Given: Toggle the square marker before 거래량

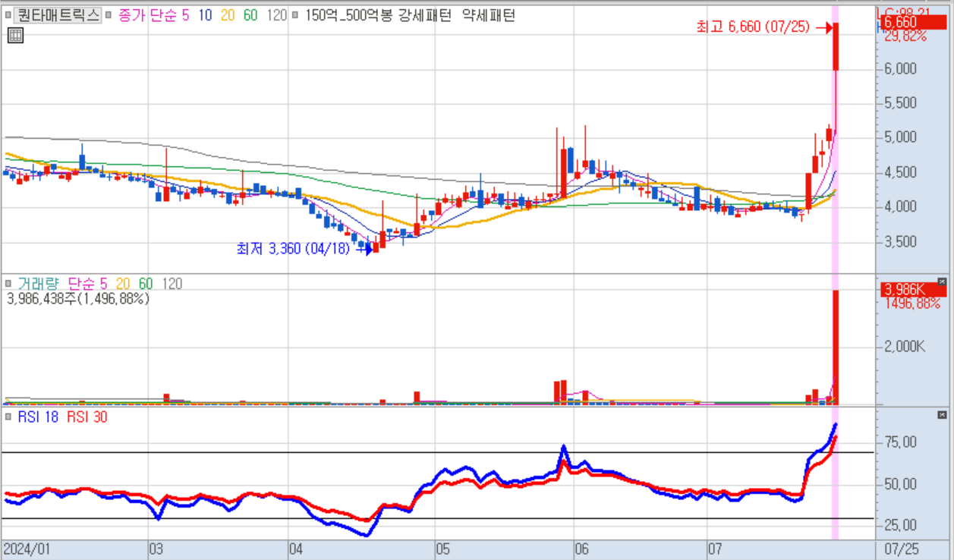Looking at the screenshot, I should coord(8,284).
